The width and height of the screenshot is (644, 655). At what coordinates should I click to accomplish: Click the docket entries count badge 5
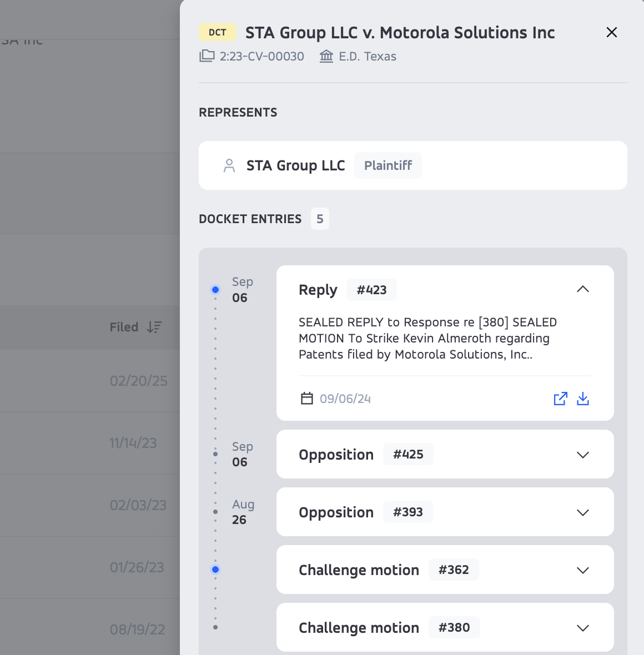[320, 219]
